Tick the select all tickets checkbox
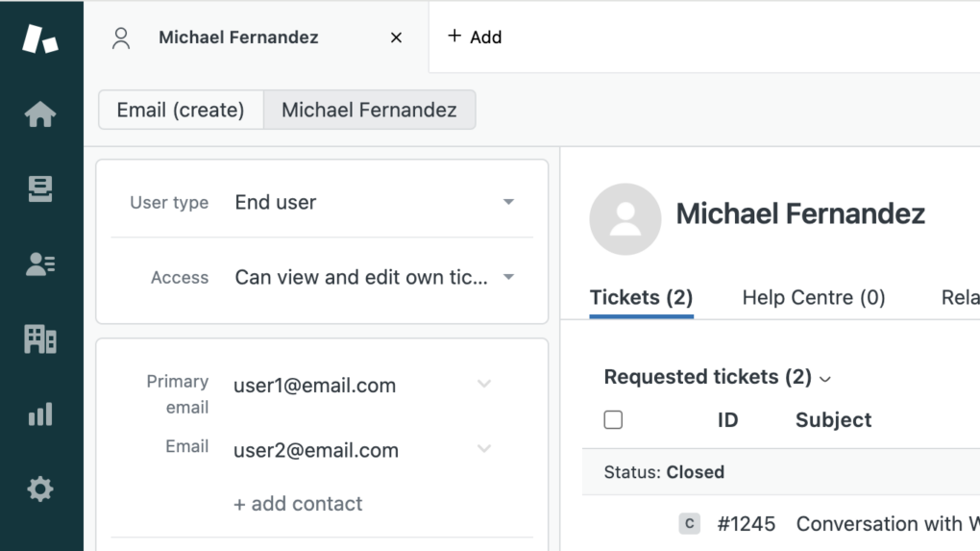Image resolution: width=980 pixels, height=551 pixels. coord(613,420)
